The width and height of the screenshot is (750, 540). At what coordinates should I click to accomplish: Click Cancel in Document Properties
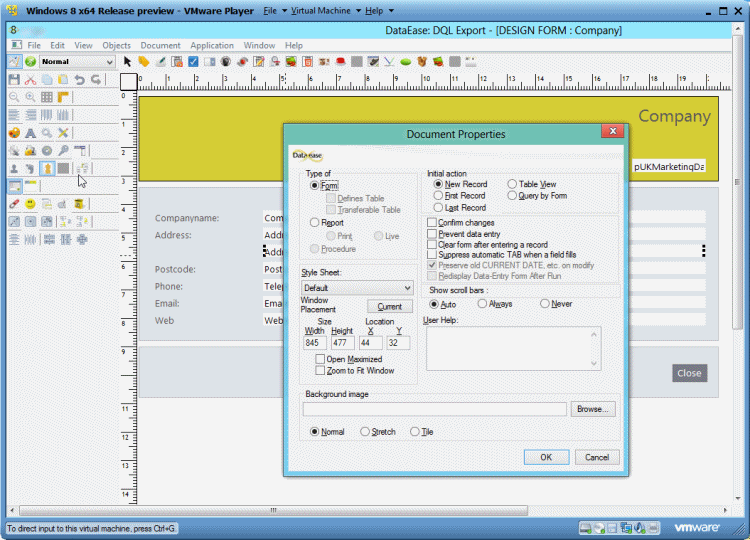(x=597, y=457)
